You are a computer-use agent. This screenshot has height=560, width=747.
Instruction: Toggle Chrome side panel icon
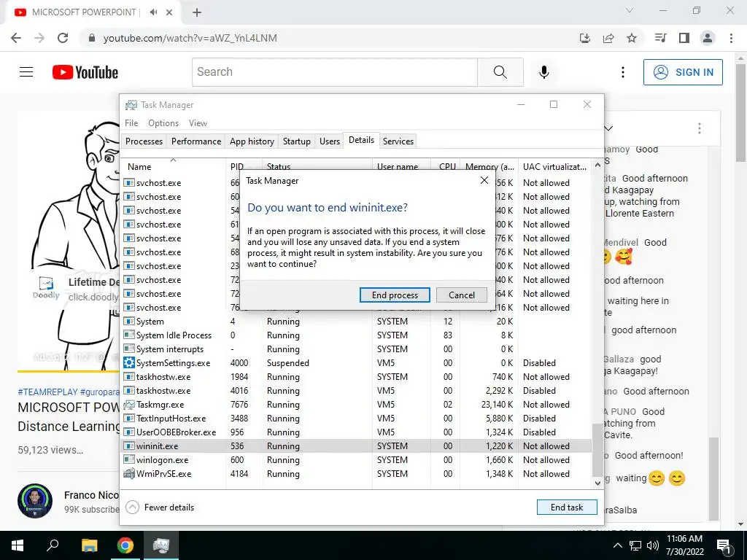pos(684,38)
